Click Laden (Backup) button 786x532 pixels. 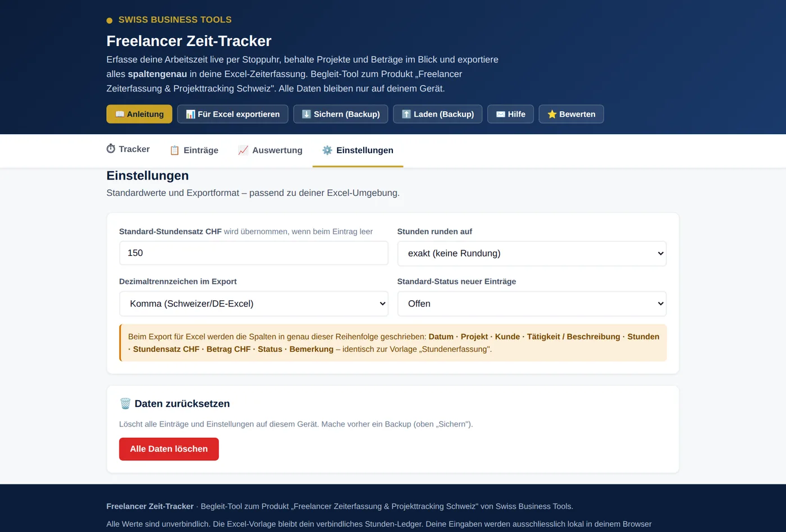438,114
